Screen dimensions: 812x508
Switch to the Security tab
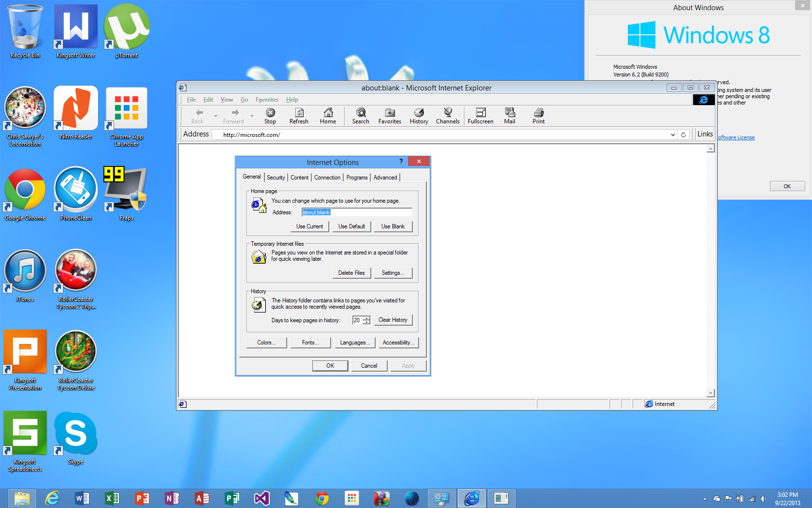tap(275, 178)
